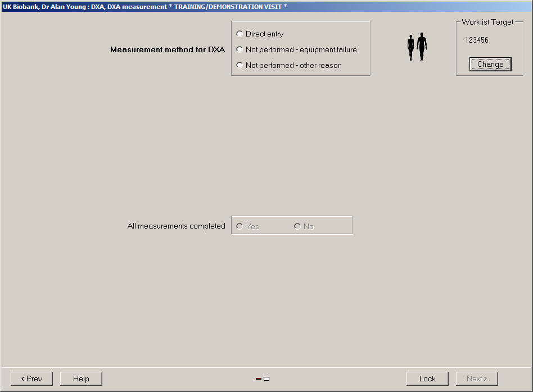Screen dimensions: 533x392
Task: Click the greyed-out Next button
Action: 477,379
